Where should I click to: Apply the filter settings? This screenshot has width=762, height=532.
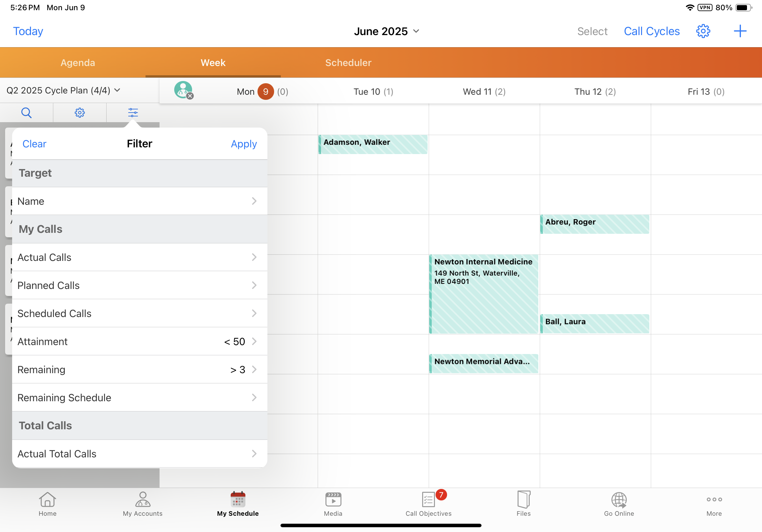click(243, 144)
